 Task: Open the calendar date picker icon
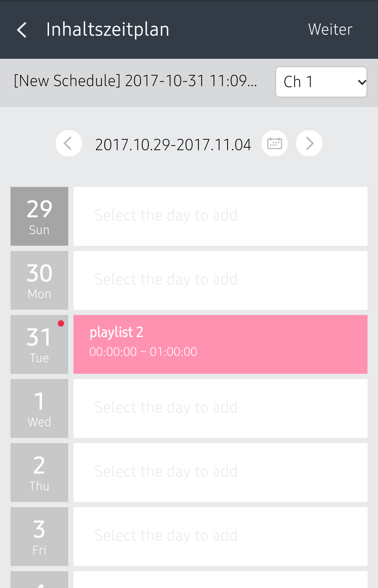[274, 143]
